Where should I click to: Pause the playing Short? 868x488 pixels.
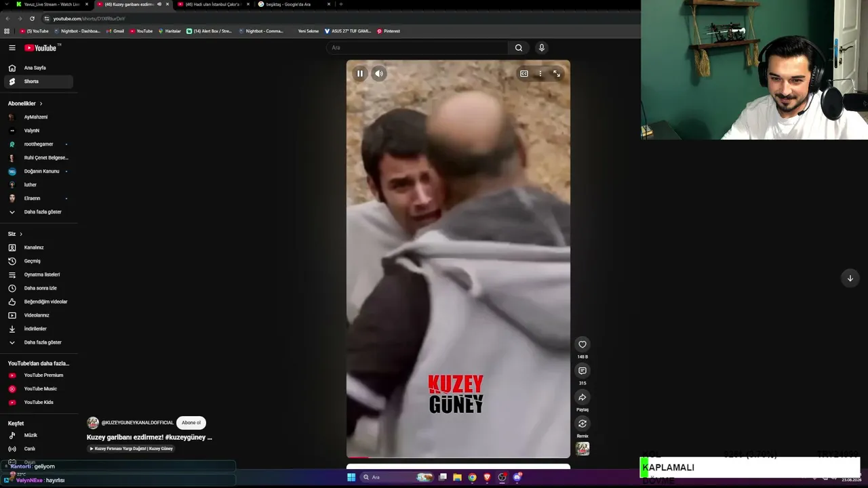point(360,73)
